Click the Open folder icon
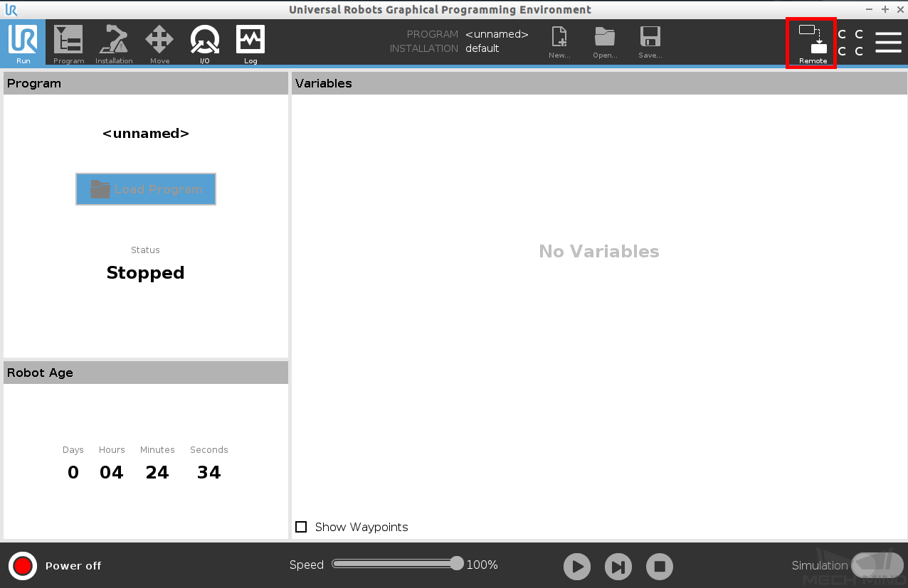This screenshot has height=588, width=908. (x=605, y=42)
